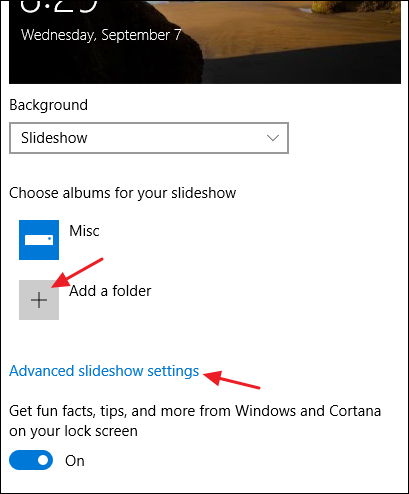Click the white knob of the toggle
Image resolution: width=409 pixels, height=494 pixels.
(43, 460)
